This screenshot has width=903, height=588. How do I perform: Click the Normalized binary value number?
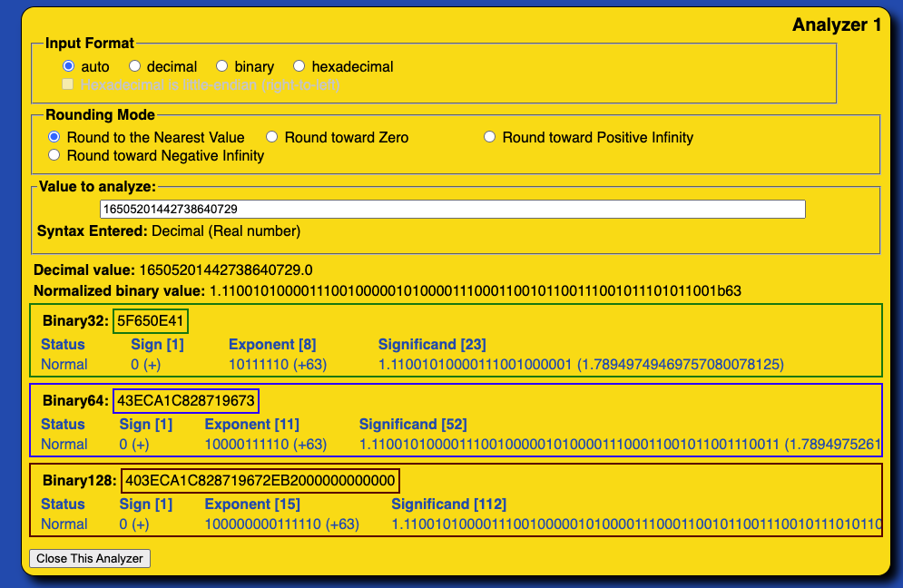pos(475,291)
